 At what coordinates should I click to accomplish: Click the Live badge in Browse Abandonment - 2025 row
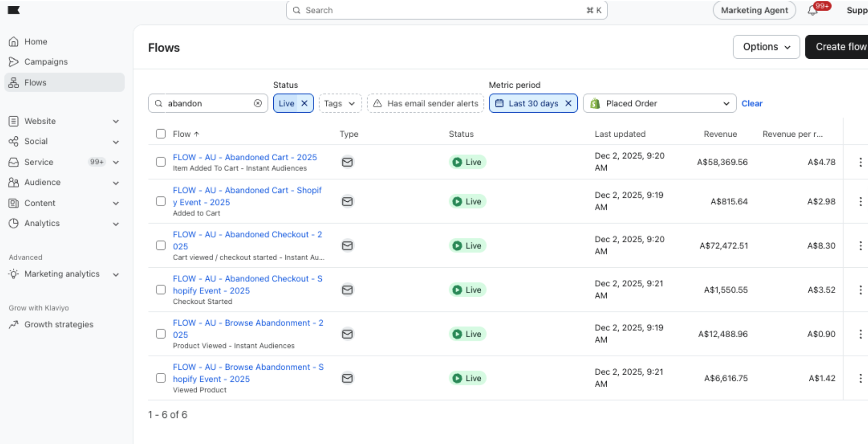point(467,334)
